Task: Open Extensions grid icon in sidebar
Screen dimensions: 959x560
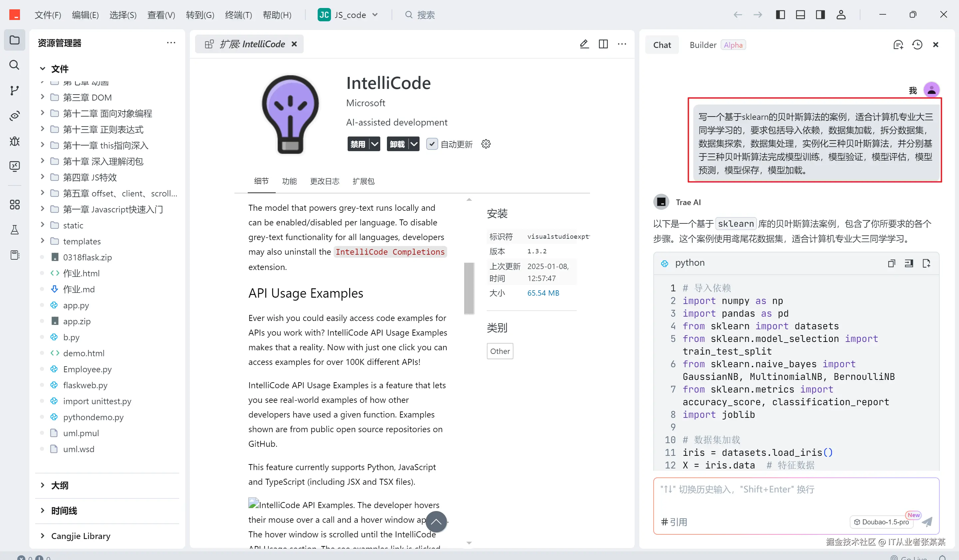Action: click(x=14, y=205)
